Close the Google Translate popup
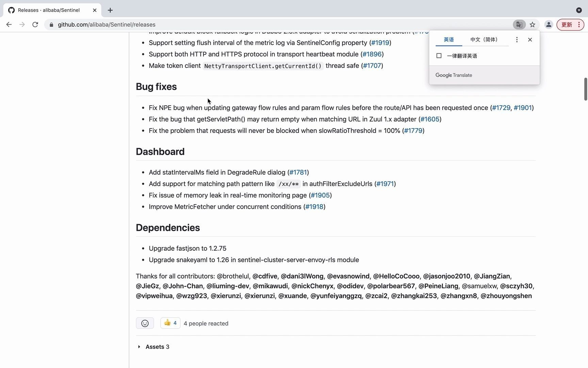The width and height of the screenshot is (588, 368). point(530,40)
